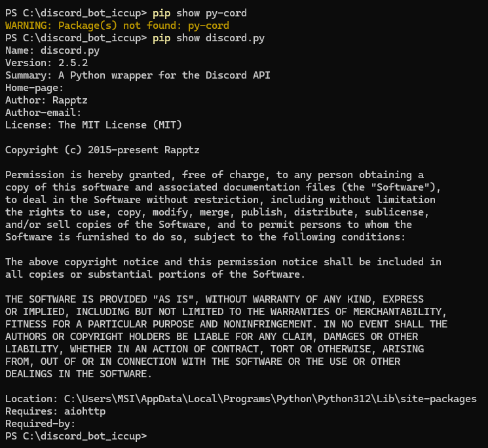The image size is (488, 448).
Task: Click the 'pip show py-cord' command text
Action: pyautogui.click(x=200, y=13)
